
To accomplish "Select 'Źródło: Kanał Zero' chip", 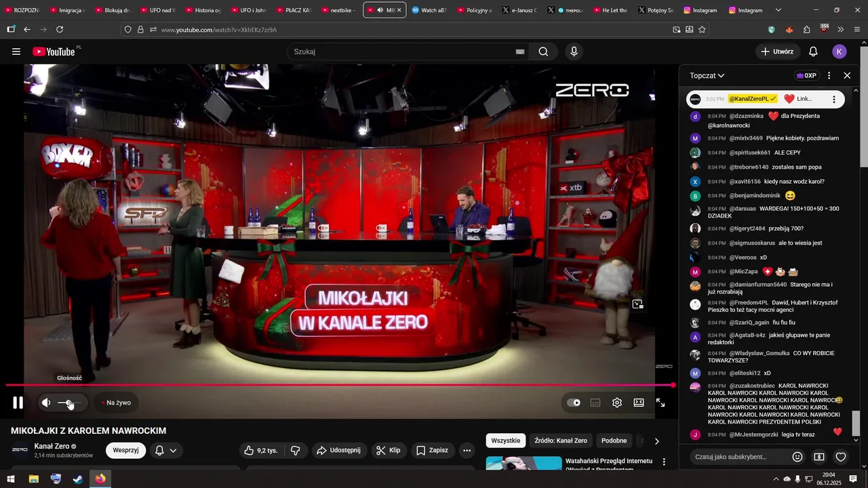I will [561, 441].
